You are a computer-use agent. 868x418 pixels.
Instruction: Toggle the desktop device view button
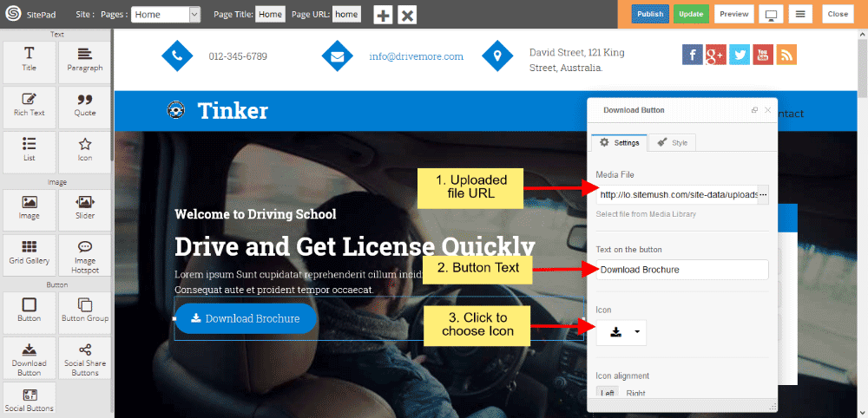[x=769, y=14]
